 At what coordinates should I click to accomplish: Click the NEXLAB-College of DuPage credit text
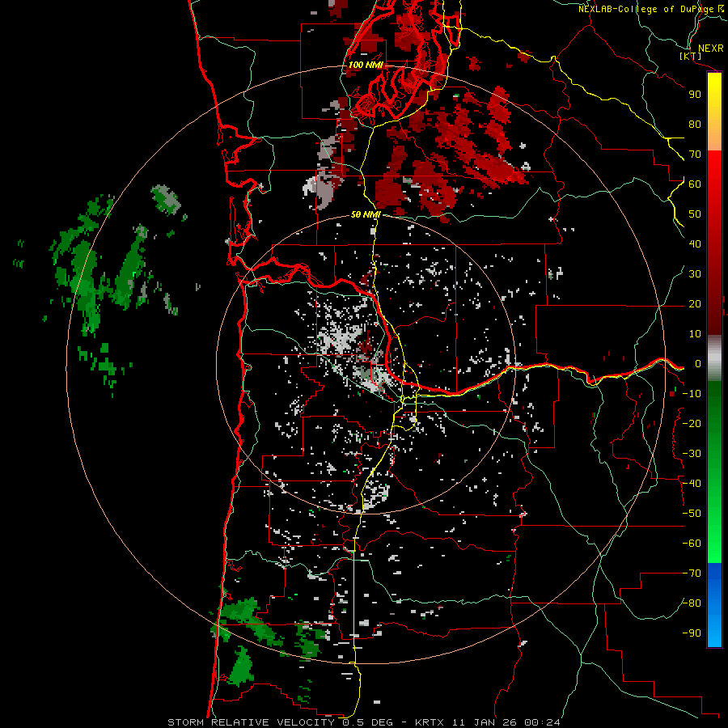[646, 9]
